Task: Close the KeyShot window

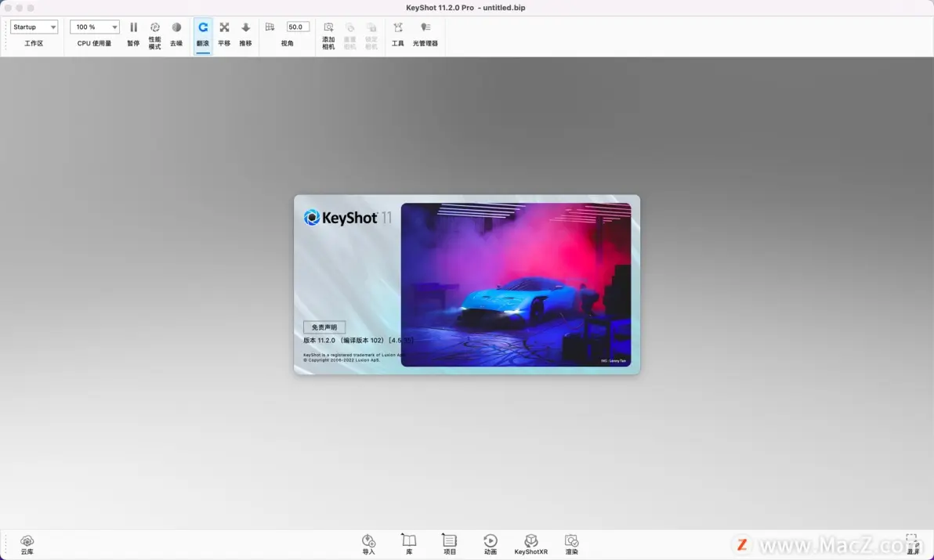Action: pyautogui.click(x=9, y=8)
